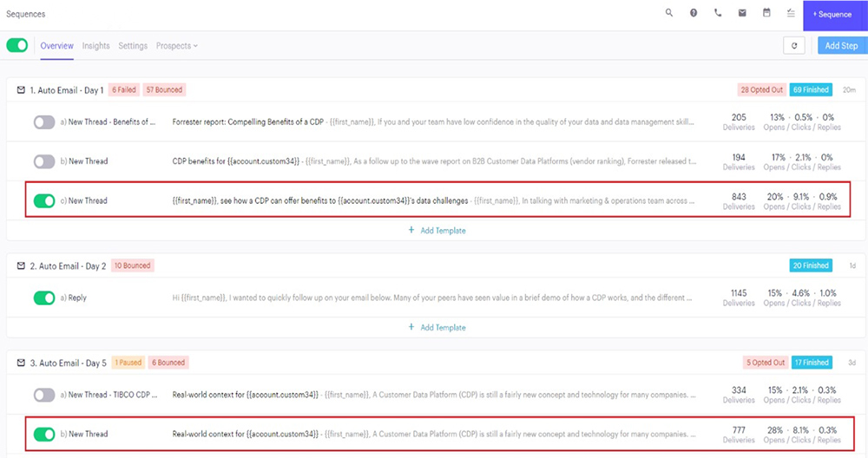Disable step 3 template b) New Thread toggle
868x458 pixels.
coord(44,435)
